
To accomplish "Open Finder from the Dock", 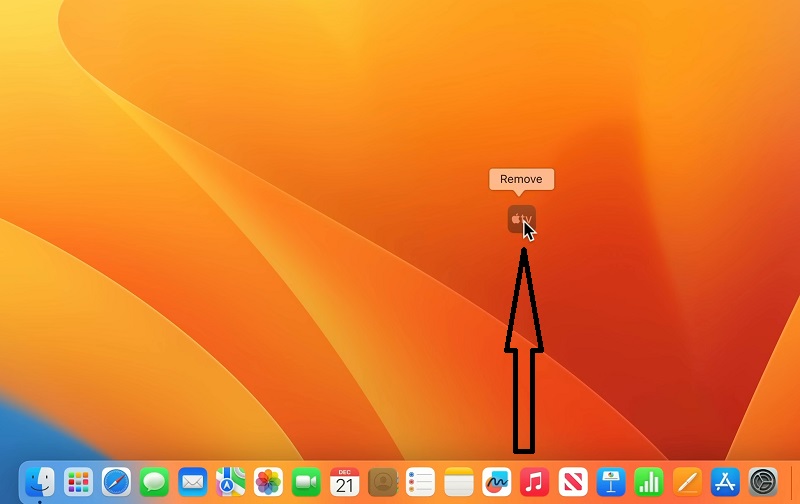I will coord(40,482).
